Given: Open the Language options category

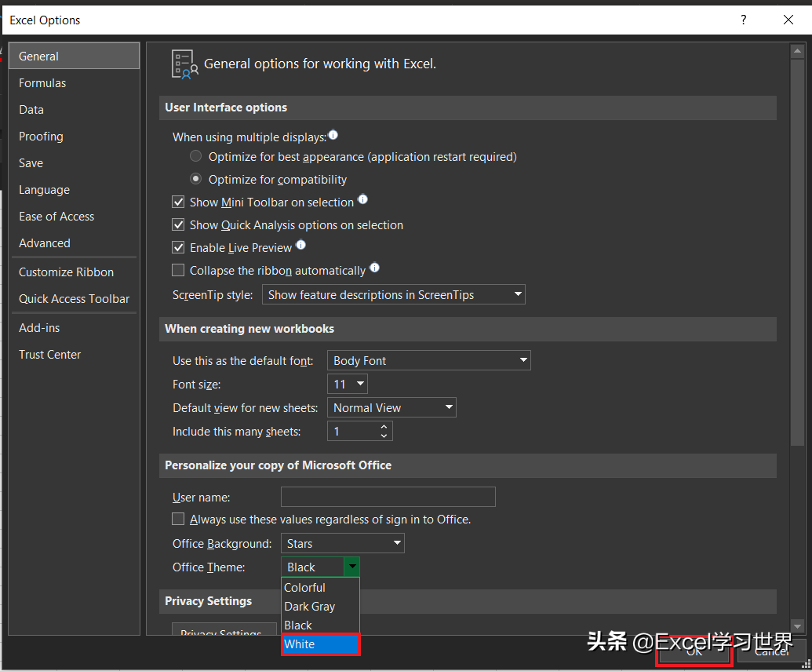Looking at the screenshot, I should pyautogui.click(x=74, y=190).
